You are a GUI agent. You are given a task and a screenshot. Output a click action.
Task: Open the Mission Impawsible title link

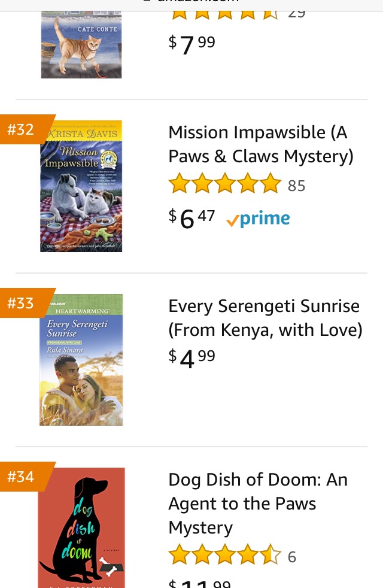[x=260, y=144]
